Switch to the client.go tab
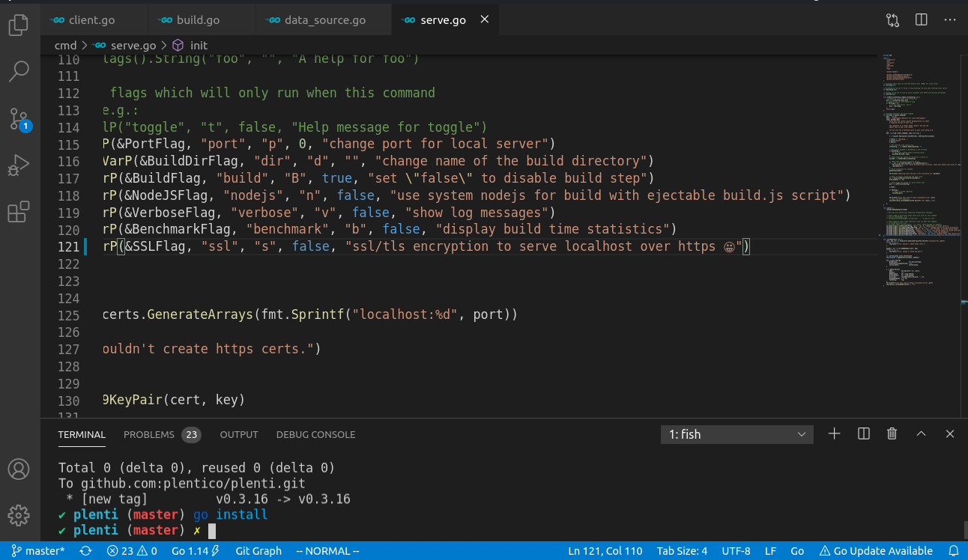The height and width of the screenshot is (560, 968). (x=95, y=20)
